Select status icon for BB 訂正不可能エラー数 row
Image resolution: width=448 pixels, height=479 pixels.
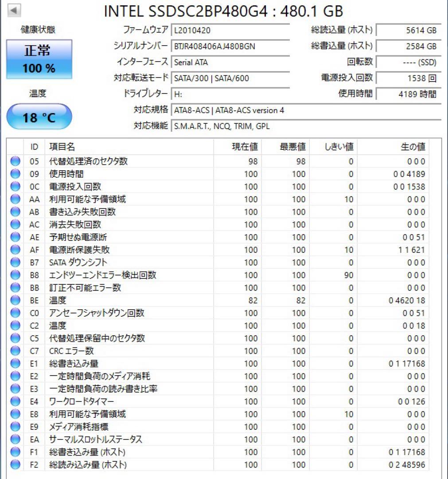15,287
